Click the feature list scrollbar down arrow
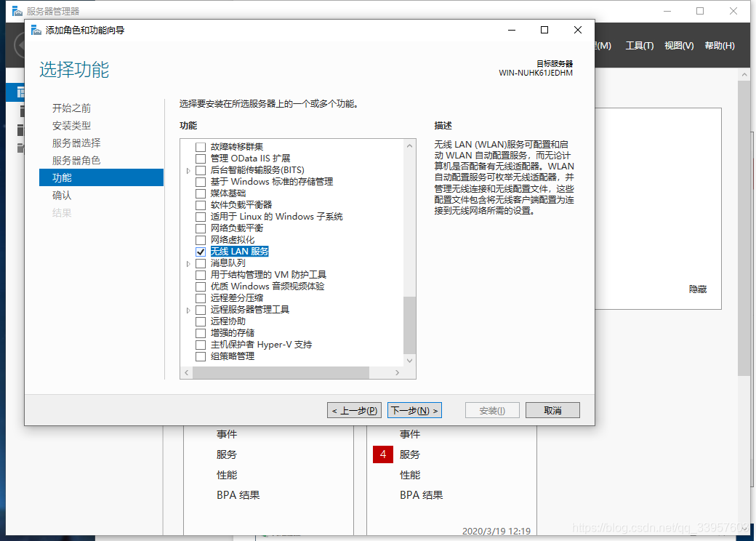Screen dimensions: 756x541 click(x=409, y=359)
